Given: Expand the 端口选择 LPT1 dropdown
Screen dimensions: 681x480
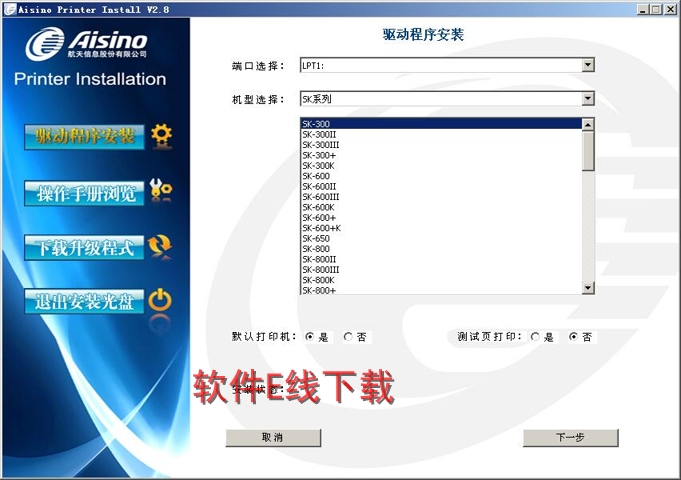Looking at the screenshot, I should tap(588, 65).
